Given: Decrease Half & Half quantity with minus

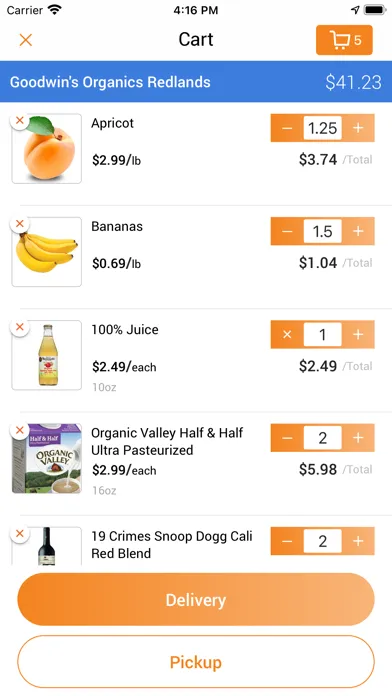Looking at the screenshot, I should (x=287, y=438).
